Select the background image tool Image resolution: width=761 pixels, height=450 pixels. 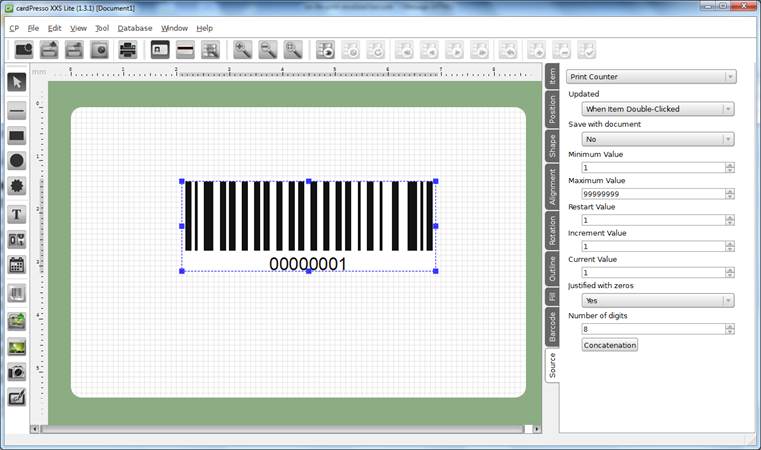[x=17, y=347]
